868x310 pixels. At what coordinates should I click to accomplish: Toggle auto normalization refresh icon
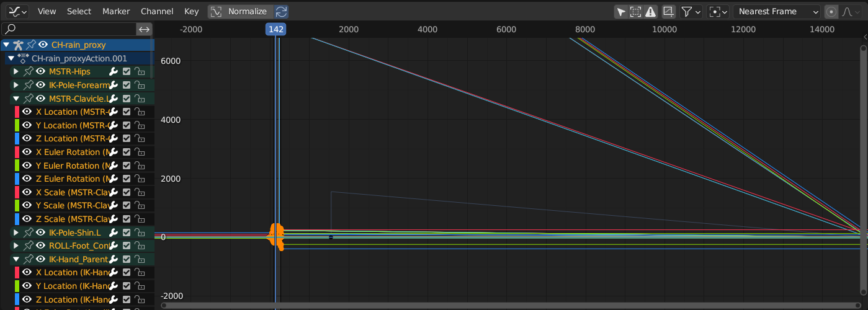[282, 11]
